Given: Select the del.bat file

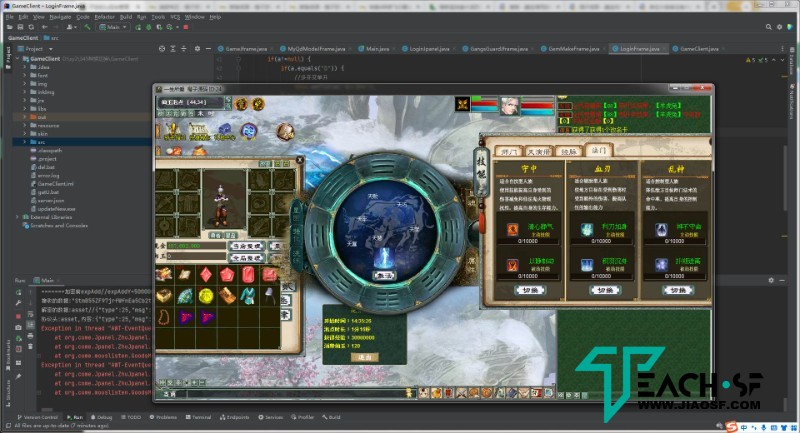Looking at the screenshot, I should tap(42, 167).
